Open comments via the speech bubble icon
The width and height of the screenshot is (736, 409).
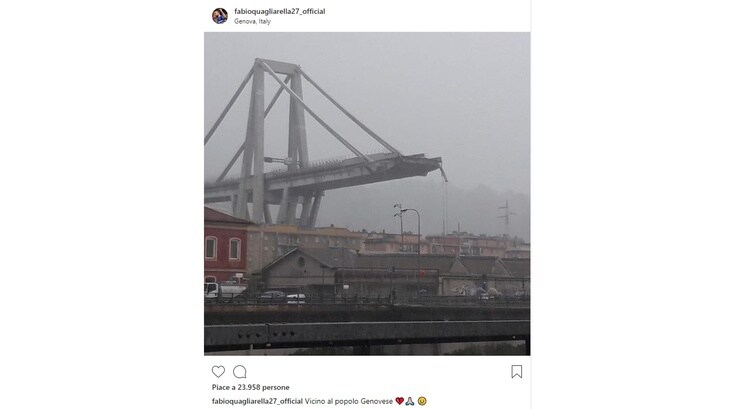pos(240,371)
